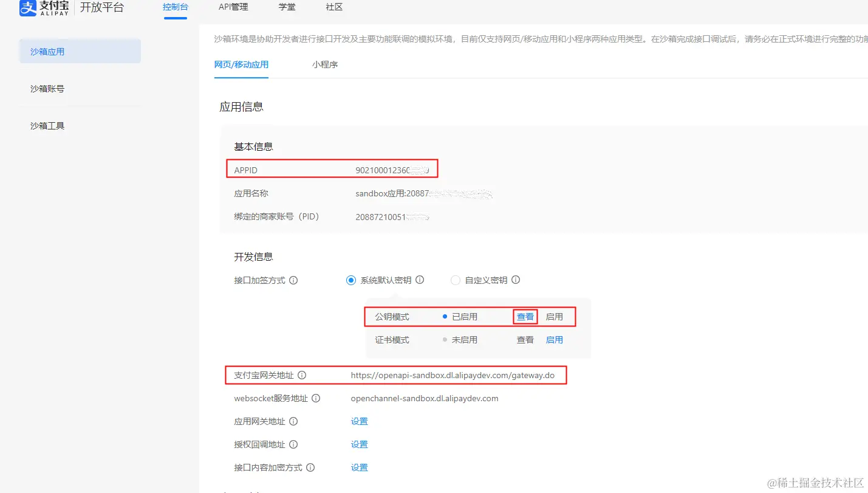Select 沙箱应用 in the sidebar

tap(80, 51)
